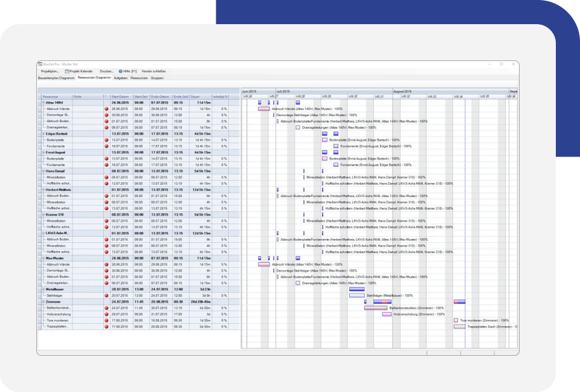
Task: Click the Hilfe [F1] question mark icon
Action: coord(120,71)
